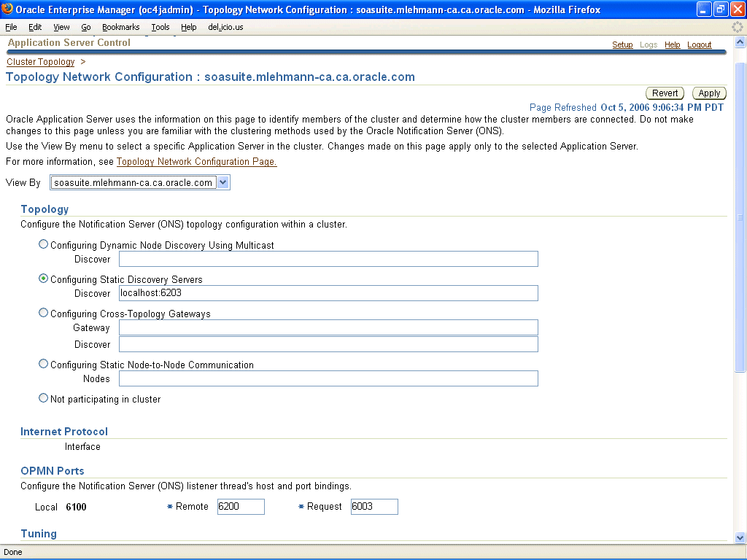Select Configuring Static Discovery Servers radio button
The width and height of the screenshot is (747, 560).
tap(43, 279)
